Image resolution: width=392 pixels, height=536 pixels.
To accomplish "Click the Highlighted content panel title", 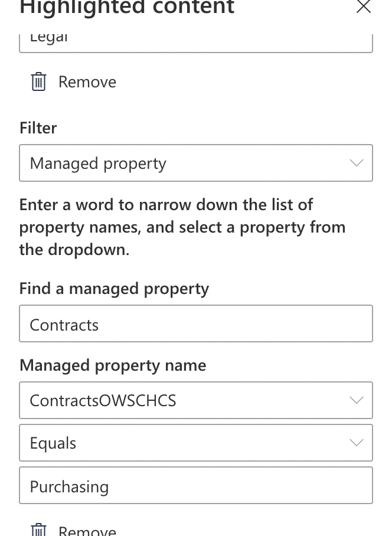I will coord(126,8).
